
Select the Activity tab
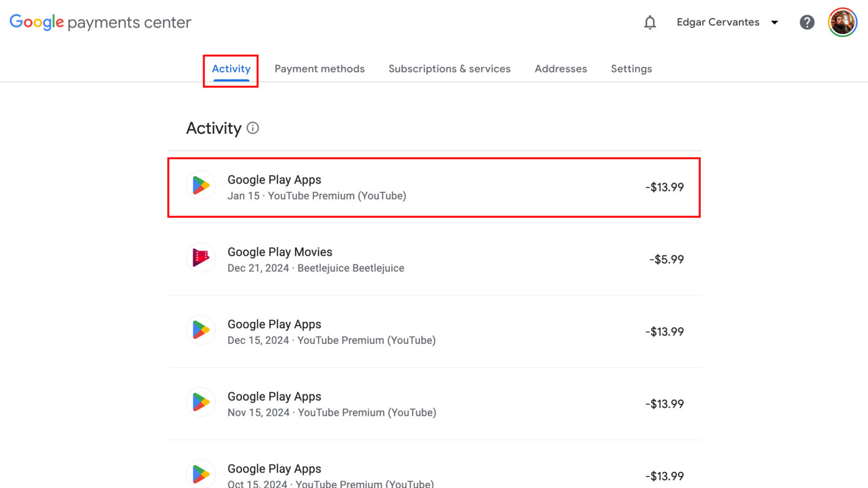[x=231, y=68]
